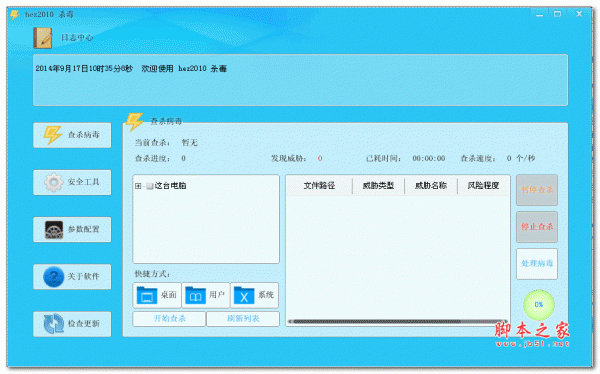Select 这台电脑 in the folder tree
Viewport: 600px width, 374px height.
click(x=170, y=186)
